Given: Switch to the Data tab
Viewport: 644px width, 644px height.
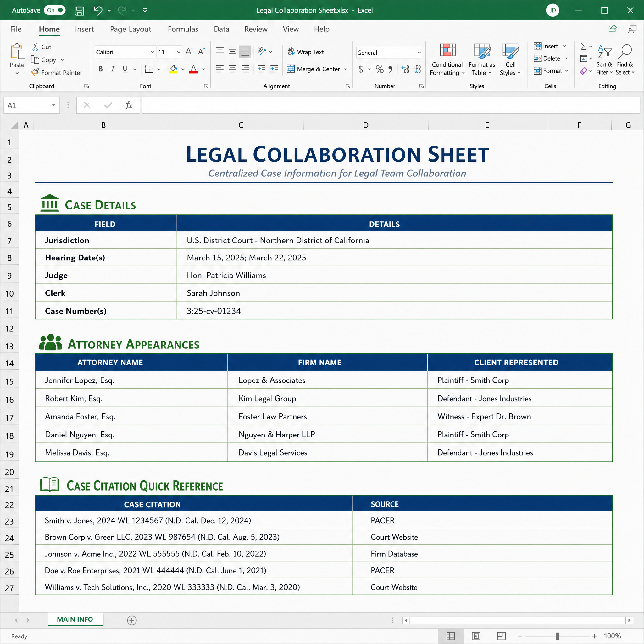Looking at the screenshot, I should point(221,29).
